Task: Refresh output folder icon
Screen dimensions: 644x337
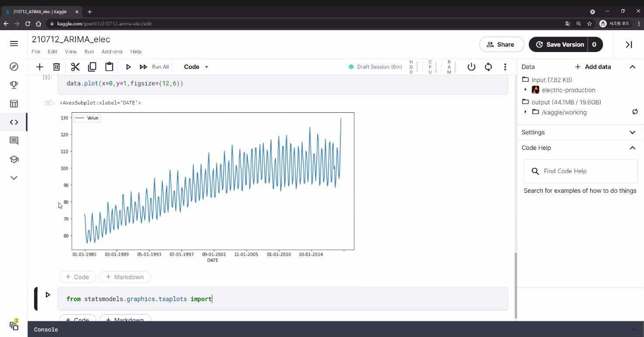Action: (x=635, y=112)
